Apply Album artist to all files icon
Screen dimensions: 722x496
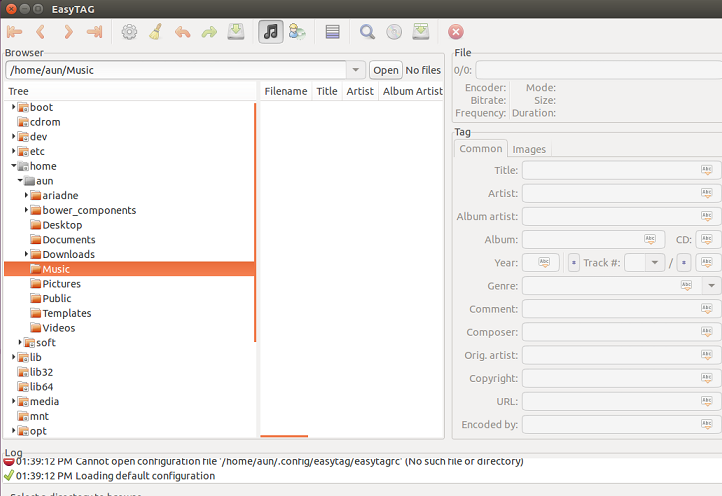pyautogui.click(x=707, y=216)
